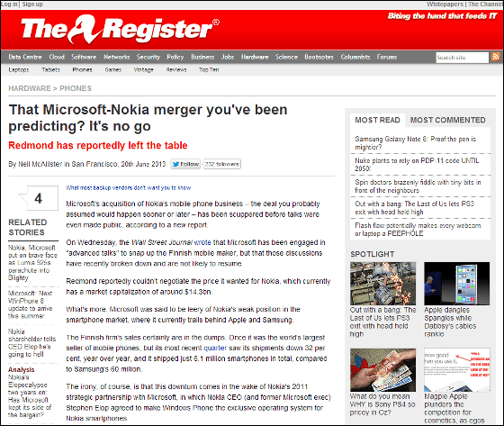The height and width of the screenshot is (426, 504).
Task: Click HARDWARE in the breadcrumb
Action: point(30,88)
